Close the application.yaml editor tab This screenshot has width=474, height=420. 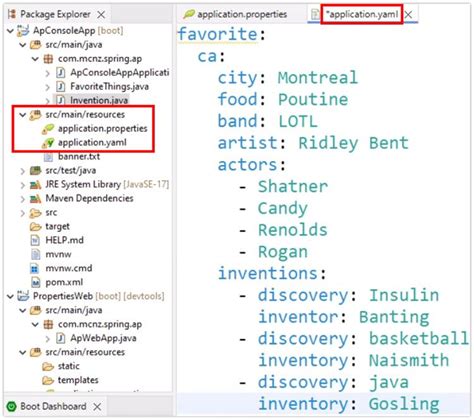coord(408,15)
